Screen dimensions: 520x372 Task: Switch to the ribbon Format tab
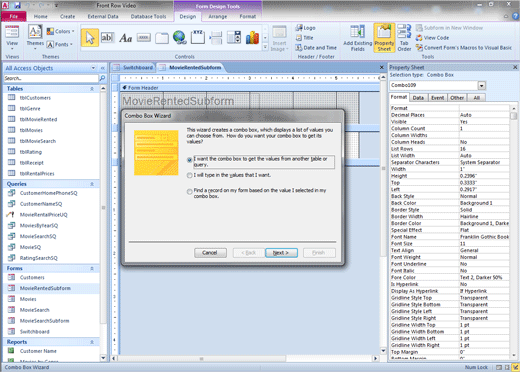(248, 16)
